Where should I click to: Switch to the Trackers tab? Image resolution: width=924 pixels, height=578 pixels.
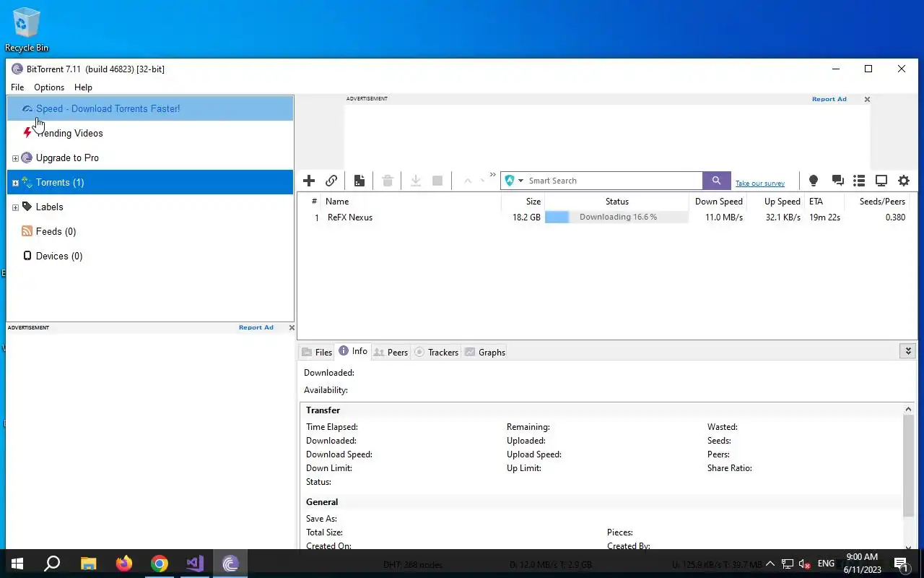coord(436,352)
